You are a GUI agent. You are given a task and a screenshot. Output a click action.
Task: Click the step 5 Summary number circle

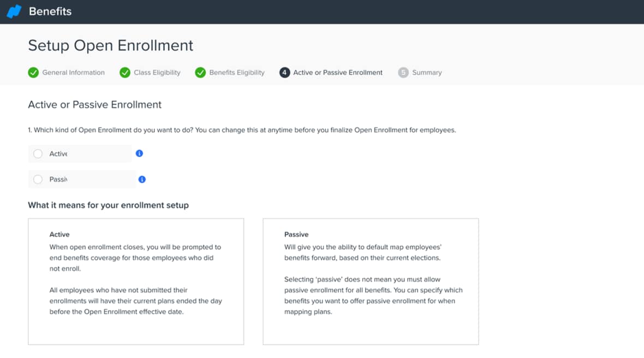403,73
